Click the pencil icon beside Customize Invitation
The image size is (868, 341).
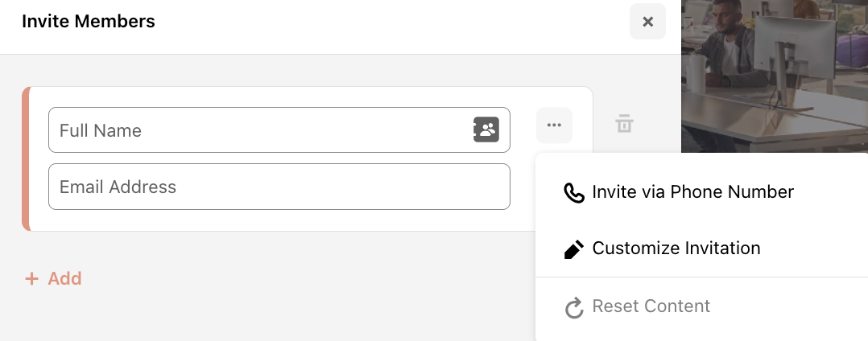pos(574,249)
